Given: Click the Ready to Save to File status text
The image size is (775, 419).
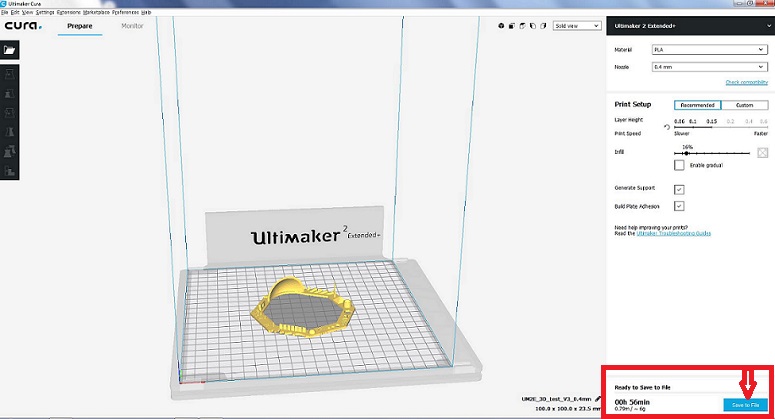Looking at the screenshot, I should click(x=643, y=387).
